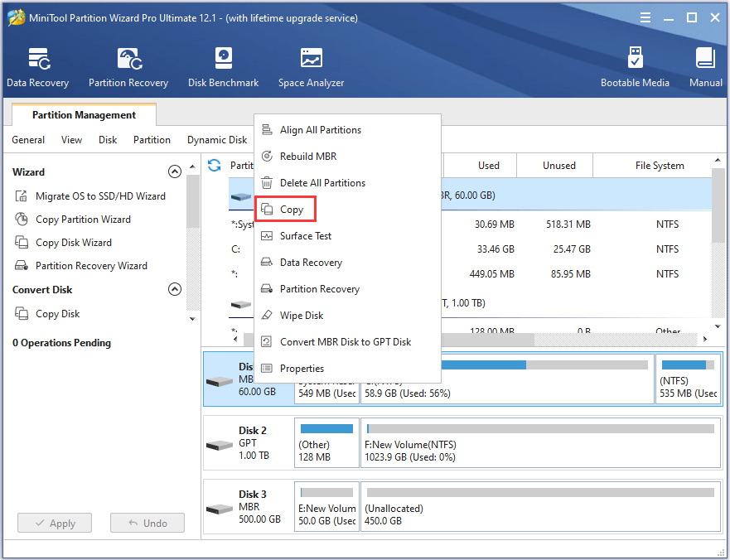The width and height of the screenshot is (730, 560).
Task: Launch Migrate OS to SSD/HD Wizard
Action: 100,196
